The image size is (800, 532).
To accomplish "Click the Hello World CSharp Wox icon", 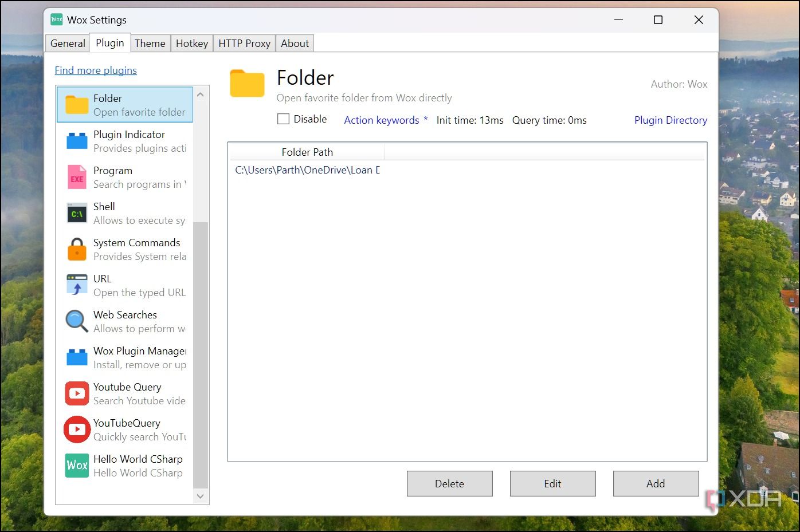I will click(77, 466).
